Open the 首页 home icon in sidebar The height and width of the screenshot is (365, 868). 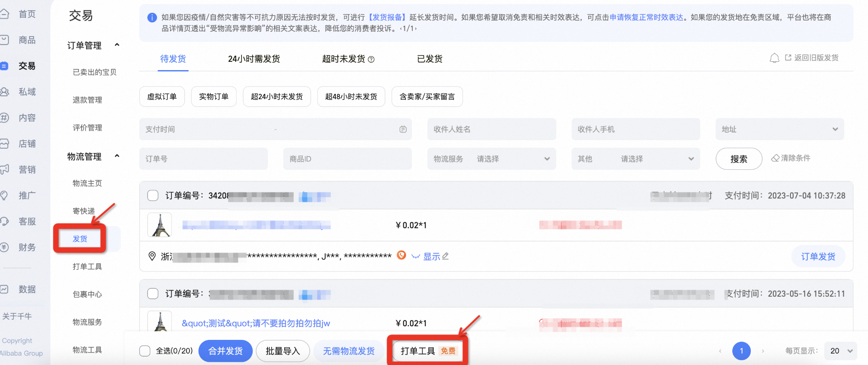(4, 14)
